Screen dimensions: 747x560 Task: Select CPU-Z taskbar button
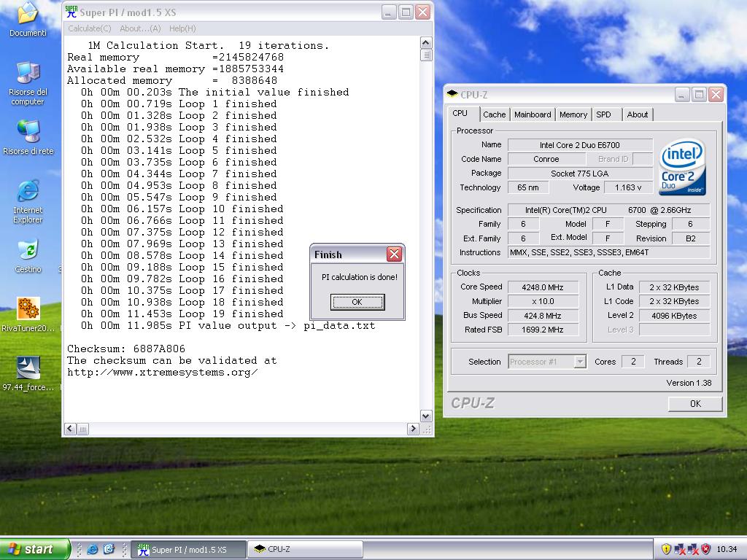(x=305, y=550)
